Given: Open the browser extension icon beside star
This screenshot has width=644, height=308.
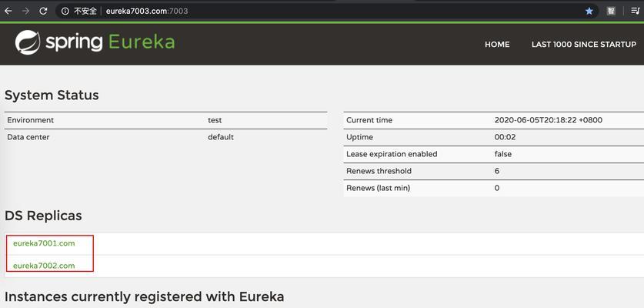Looking at the screenshot, I should 611,11.
